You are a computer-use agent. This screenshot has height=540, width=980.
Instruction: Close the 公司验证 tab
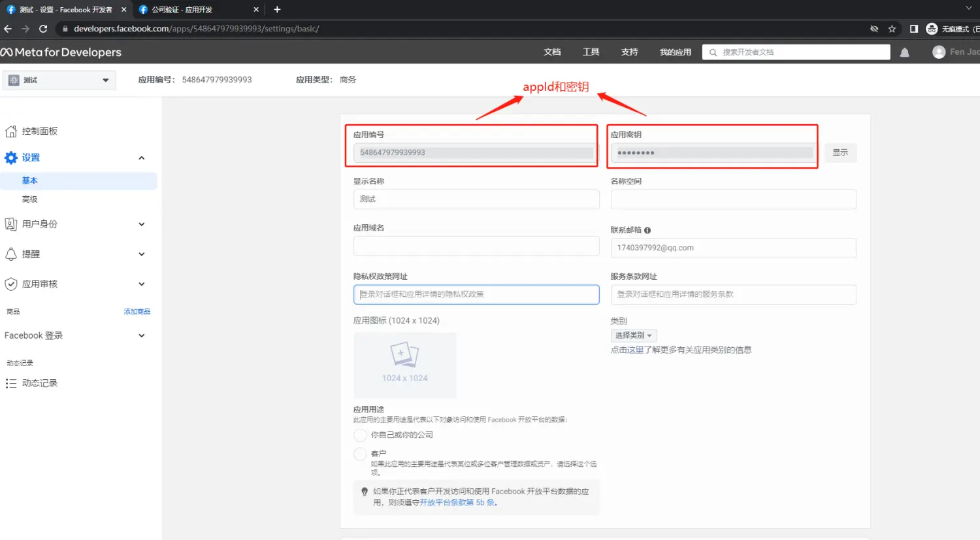pos(256,10)
